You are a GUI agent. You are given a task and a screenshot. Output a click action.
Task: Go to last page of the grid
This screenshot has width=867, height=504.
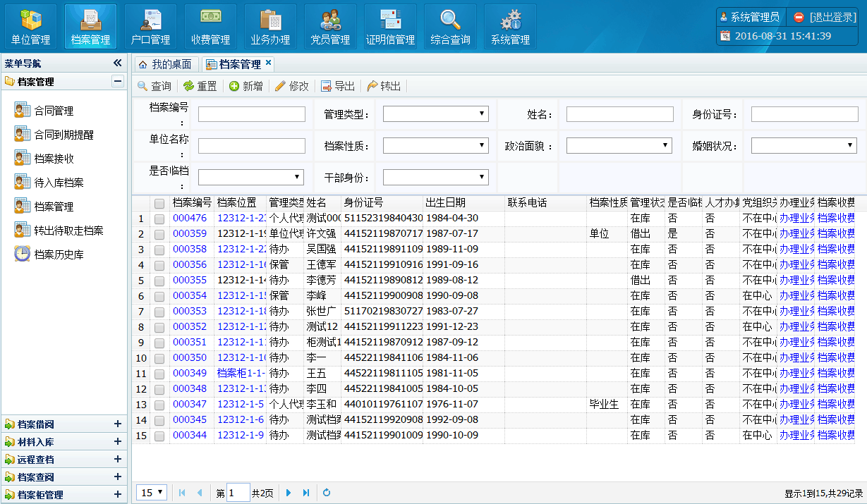coord(305,493)
